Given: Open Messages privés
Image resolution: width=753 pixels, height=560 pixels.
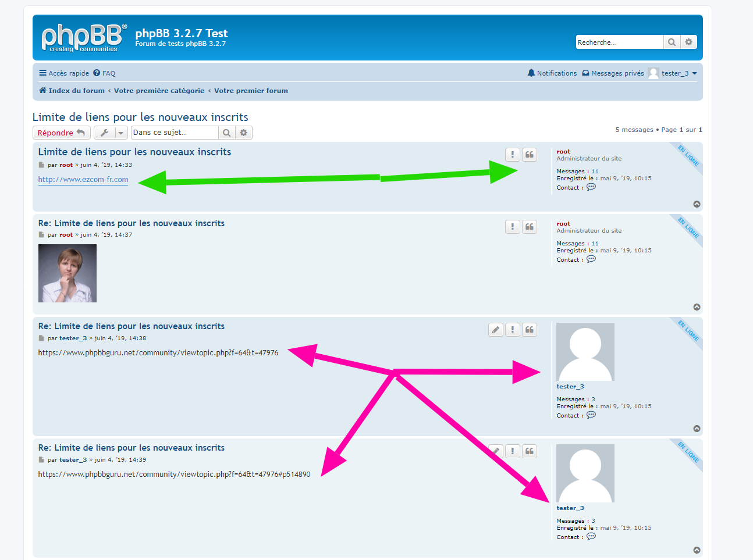Looking at the screenshot, I should tap(613, 73).
